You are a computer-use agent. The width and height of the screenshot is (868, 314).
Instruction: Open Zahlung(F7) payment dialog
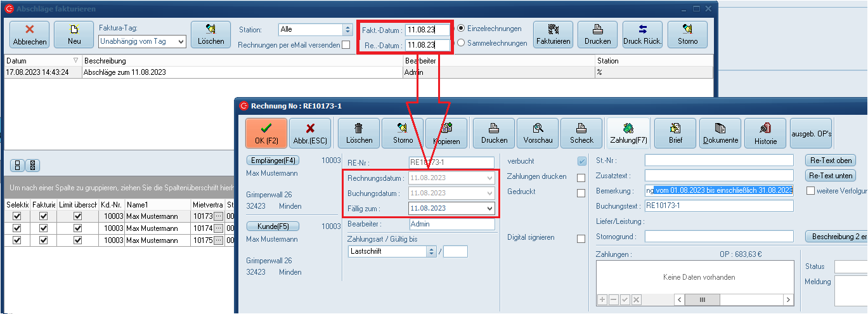[628, 133]
